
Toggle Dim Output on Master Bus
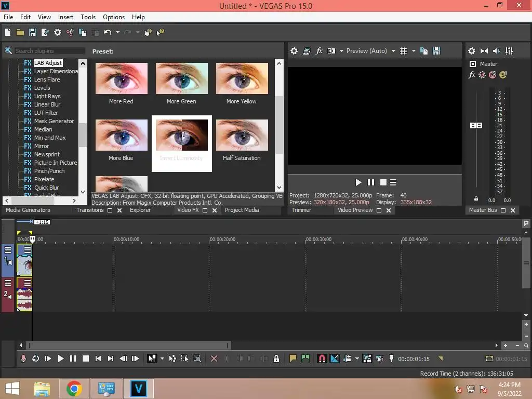pyautogui.click(x=496, y=51)
